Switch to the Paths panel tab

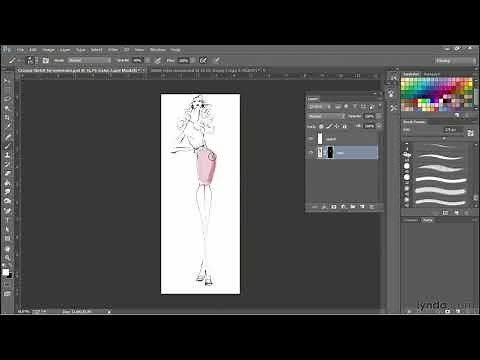tap(428, 220)
